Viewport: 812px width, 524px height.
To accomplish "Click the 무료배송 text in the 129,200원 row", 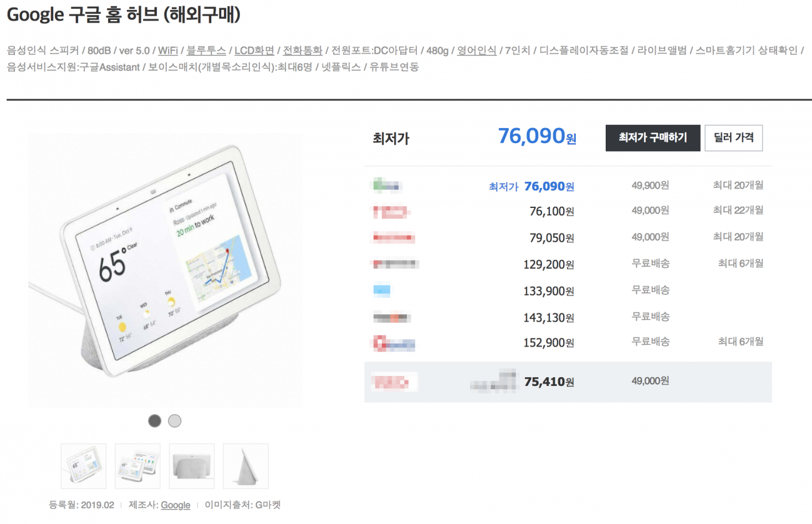I will coord(651,264).
